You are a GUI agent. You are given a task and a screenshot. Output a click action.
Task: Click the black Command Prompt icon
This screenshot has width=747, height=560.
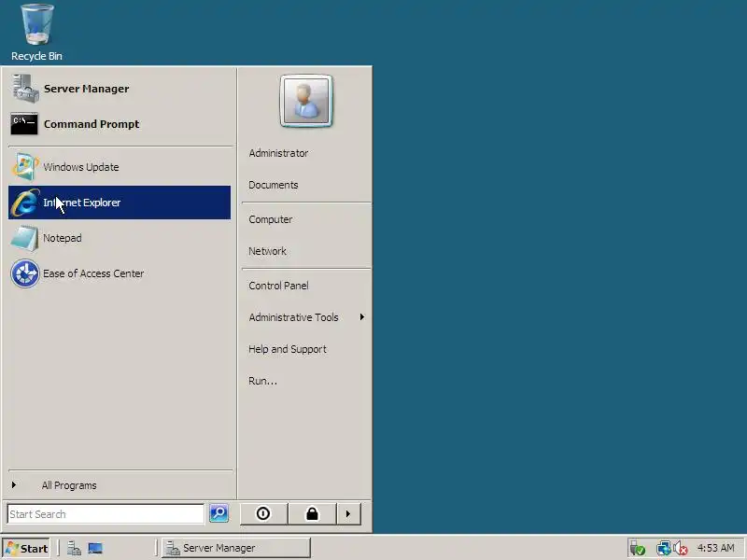pos(24,124)
